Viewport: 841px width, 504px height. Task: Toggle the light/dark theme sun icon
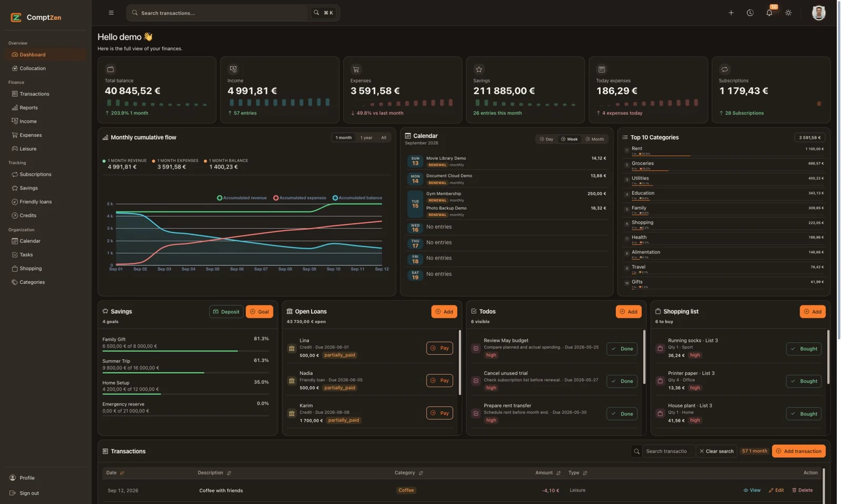click(x=788, y=13)
